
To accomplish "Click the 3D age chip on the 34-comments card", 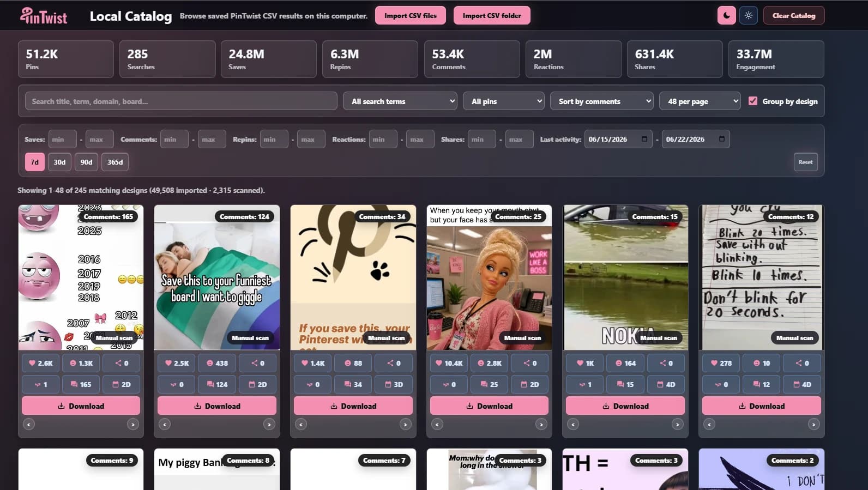I will tap(394, 384).
